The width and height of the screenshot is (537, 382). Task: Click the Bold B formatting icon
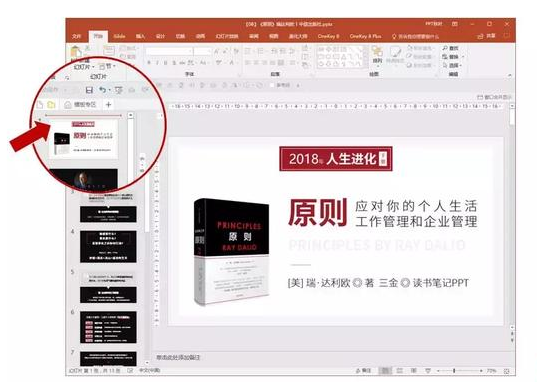tap(149, 63)
